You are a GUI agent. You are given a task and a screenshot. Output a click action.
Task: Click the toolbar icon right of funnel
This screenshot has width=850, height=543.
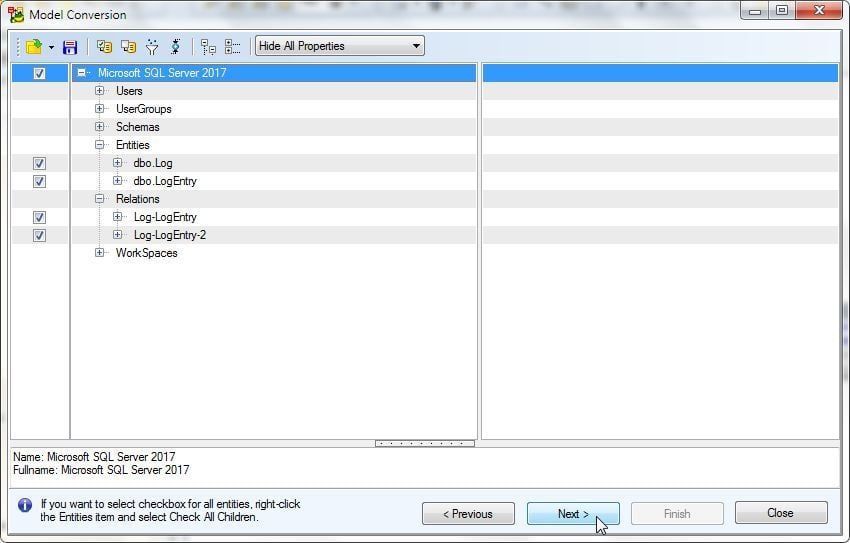(176, 47)
